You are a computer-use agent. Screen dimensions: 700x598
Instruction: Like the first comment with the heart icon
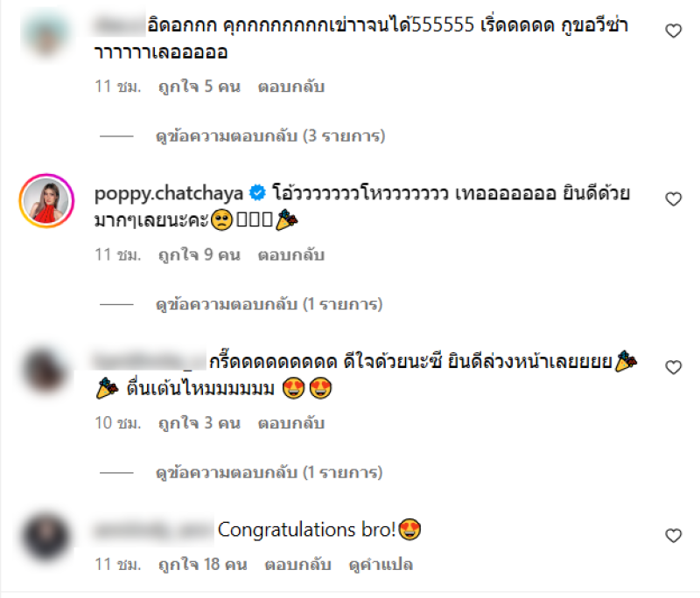tap(673, 31)
